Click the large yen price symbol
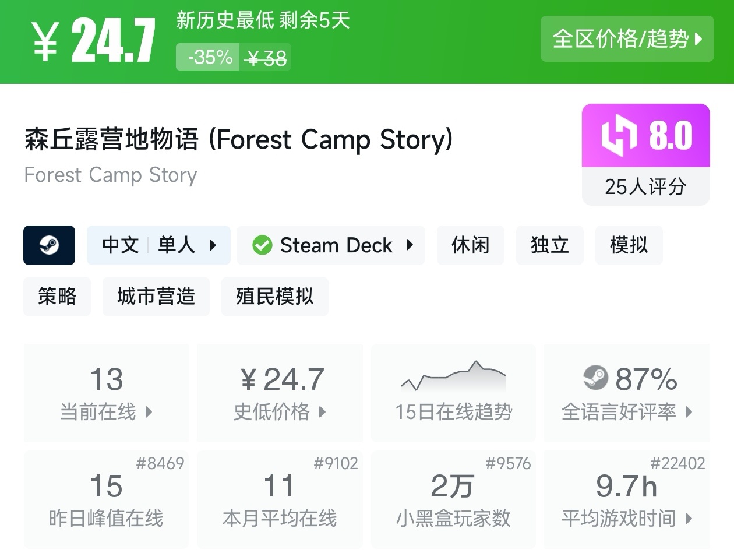The width and height of the screenshot is (734, 560). pos(45,41)
